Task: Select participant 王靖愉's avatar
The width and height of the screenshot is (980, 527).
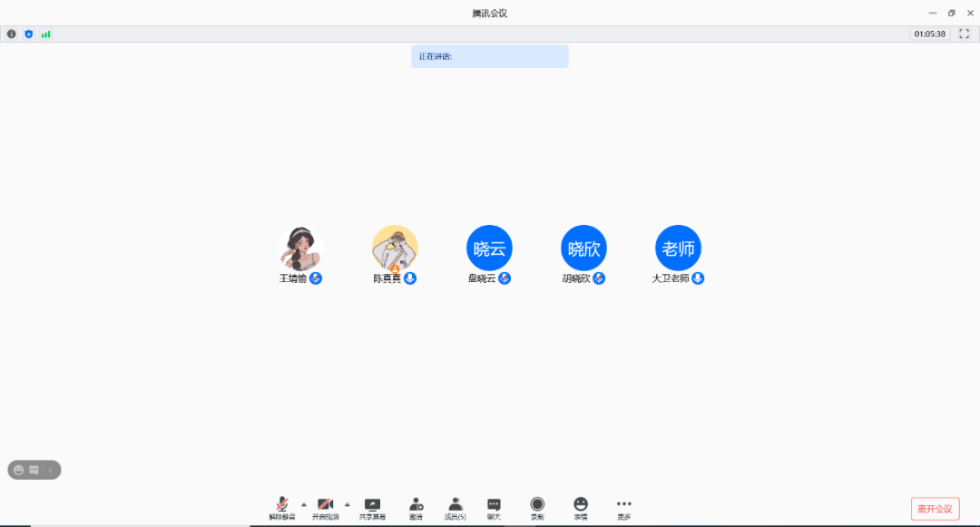Action: pos(300,248)
